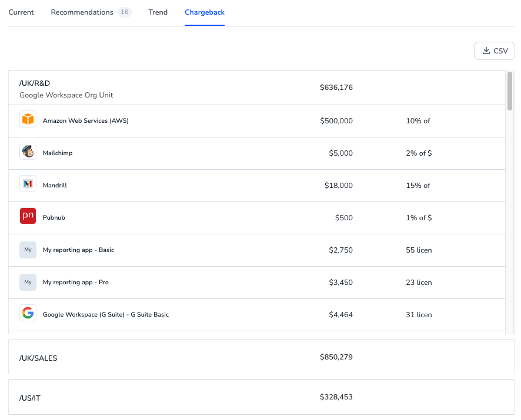The height and width of the screenshot is (420, 521).
Task: Click the /UK/R&D total $636,176
Action: (x=336, y=88)
